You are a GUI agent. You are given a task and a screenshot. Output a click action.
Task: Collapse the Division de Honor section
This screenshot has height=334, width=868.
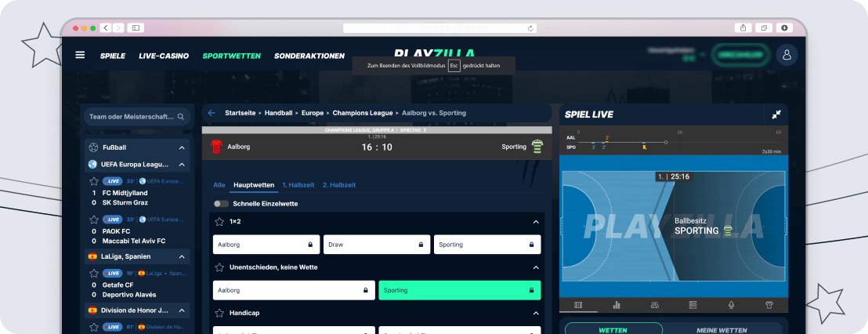[x=182, y=310]
